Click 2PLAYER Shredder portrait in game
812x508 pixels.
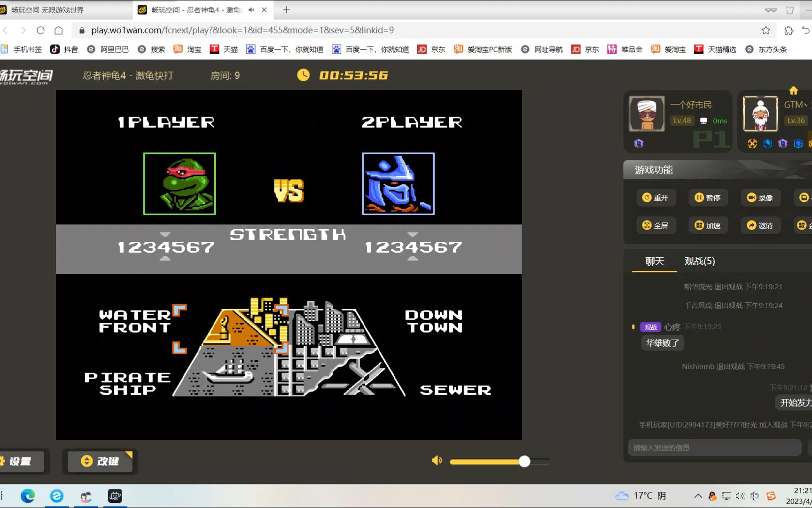point(398,183)
